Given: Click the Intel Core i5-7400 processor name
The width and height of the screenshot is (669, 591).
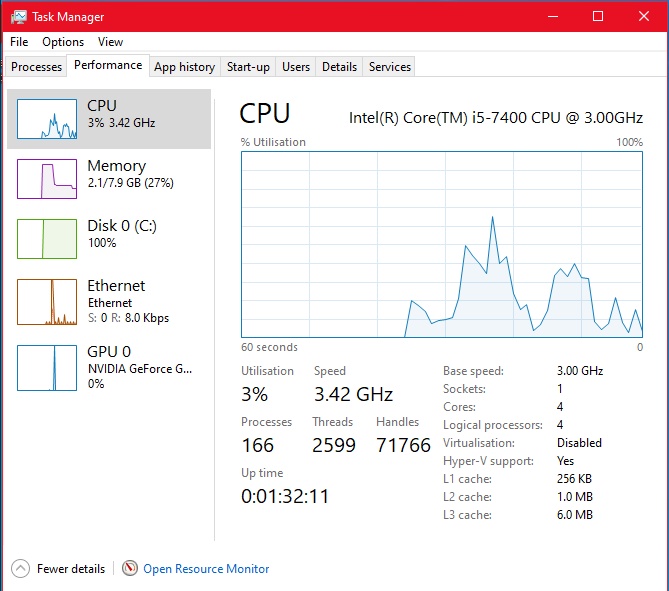Looking at the screenshot, I should coord(496,117).
